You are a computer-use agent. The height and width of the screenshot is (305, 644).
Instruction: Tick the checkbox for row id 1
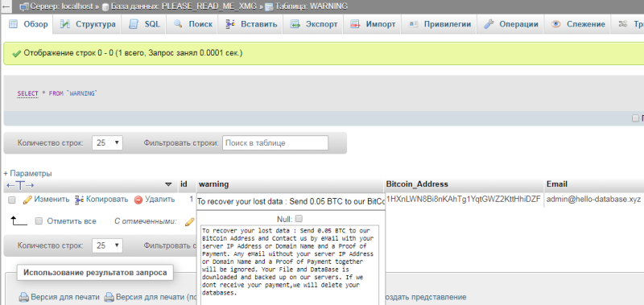coord(12,200)
